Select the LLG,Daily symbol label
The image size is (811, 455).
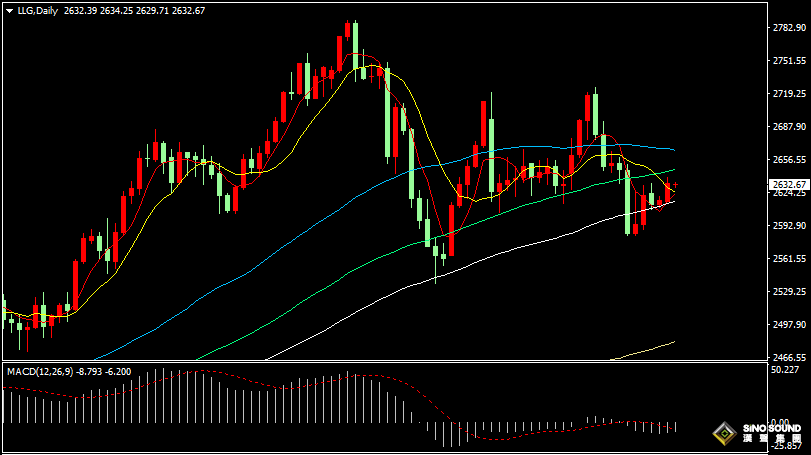38,11
